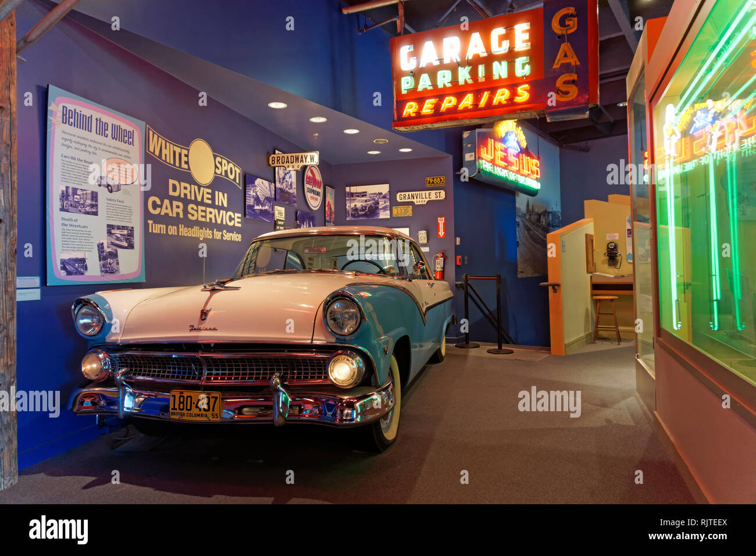
Task: Click the framed vintage car photograph
Action: click(x=367, y=202)
